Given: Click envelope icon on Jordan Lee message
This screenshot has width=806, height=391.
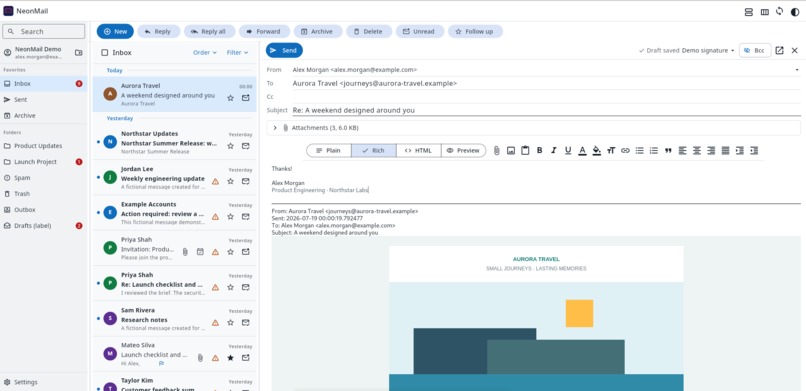Looking at the screenshot, I should [x=246, y=181].
